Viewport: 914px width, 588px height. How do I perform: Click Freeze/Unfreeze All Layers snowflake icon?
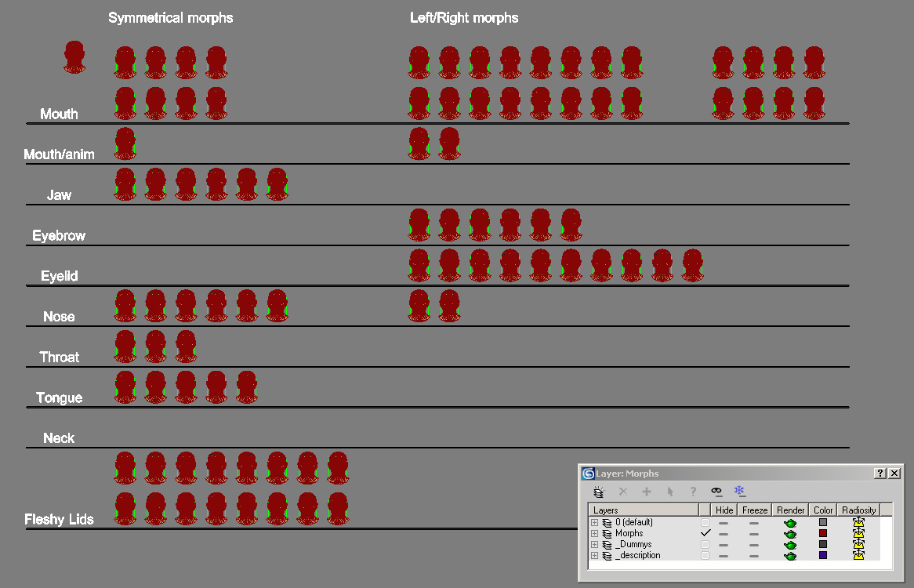[739, 492]
